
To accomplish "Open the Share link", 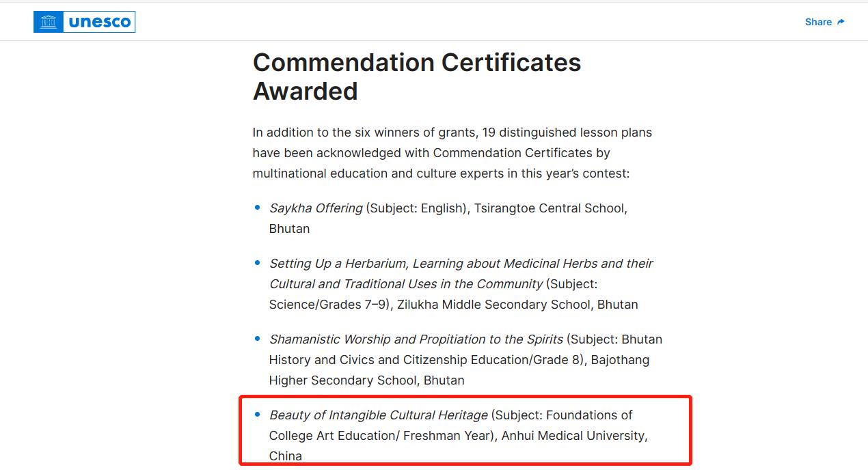I will pyautogui.click(x=818, y=22).
